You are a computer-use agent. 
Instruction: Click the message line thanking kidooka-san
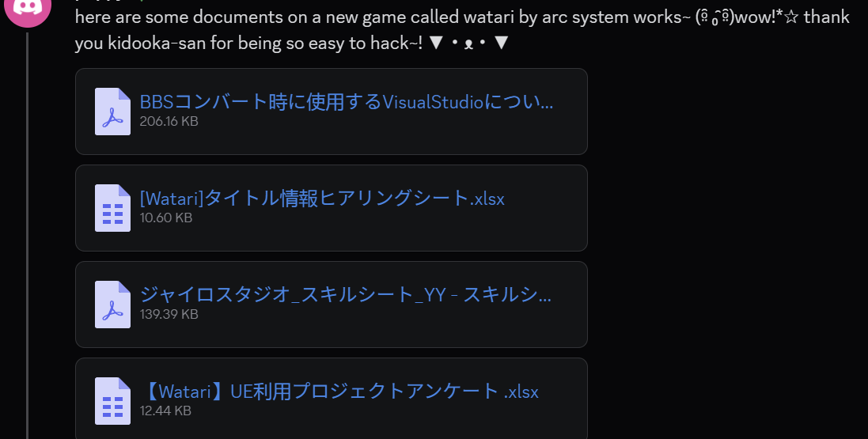pyautogui.click(x=292, y=43)
